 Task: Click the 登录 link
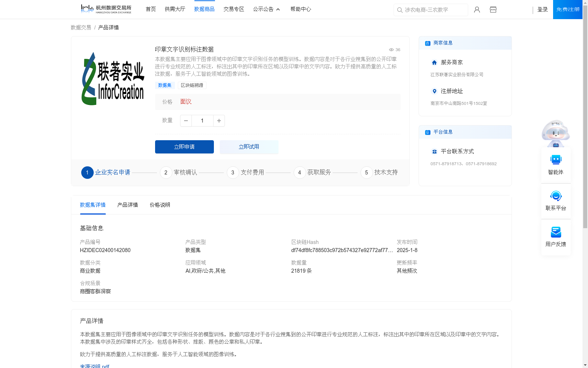coord(542,10)
